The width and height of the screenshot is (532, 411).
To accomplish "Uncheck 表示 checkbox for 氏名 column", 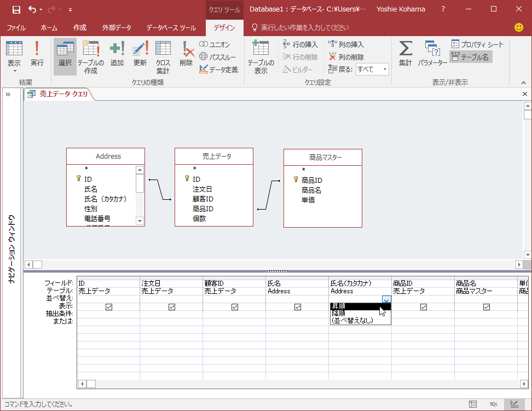I will tap(298, 307).
